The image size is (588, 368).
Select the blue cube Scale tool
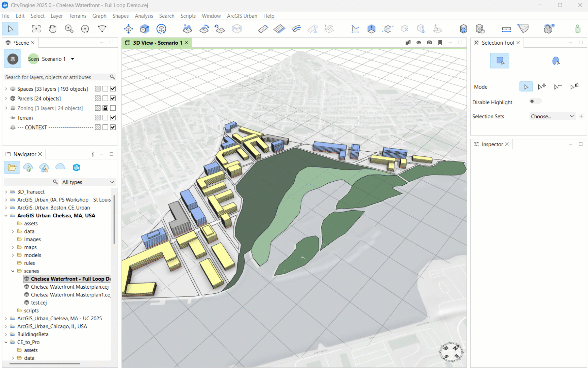coord(145,29)
